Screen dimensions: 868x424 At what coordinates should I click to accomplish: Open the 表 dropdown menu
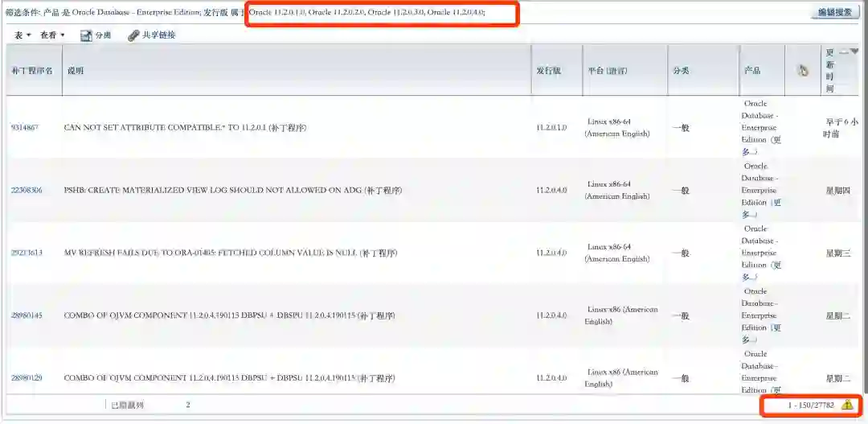pos(23,35)
